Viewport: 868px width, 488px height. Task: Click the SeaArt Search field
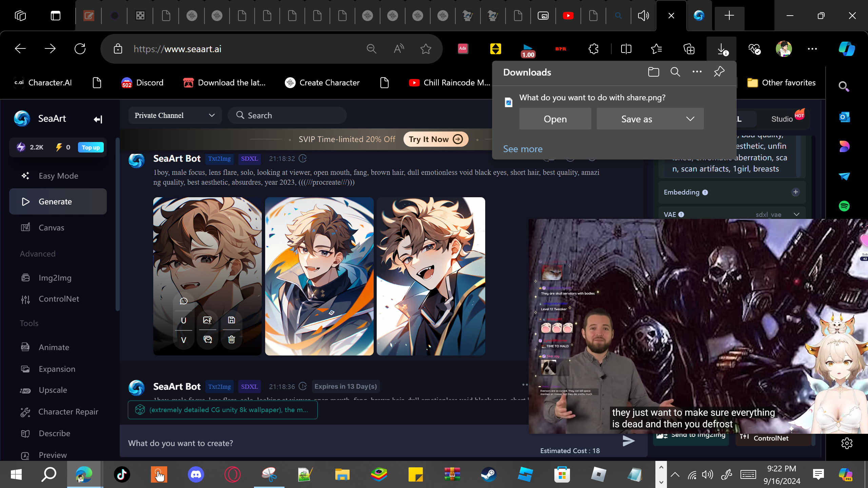pyautogui.click(x=287, y=116)
